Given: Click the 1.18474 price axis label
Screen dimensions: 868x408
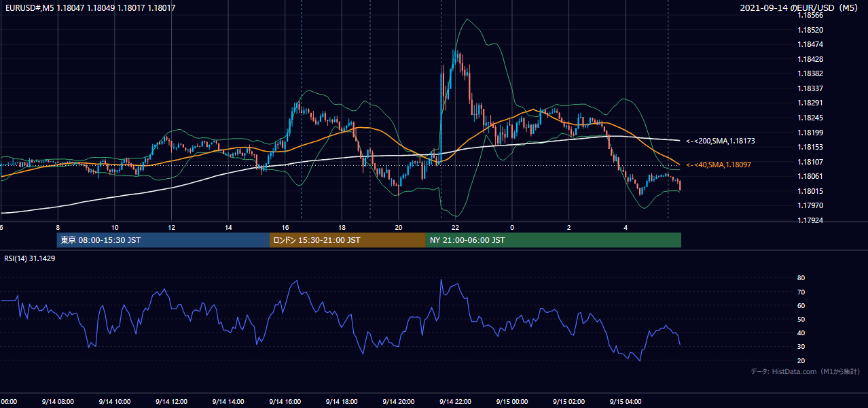Looking at the screenshot, I should pyautogui.click(x=811, y=44).
